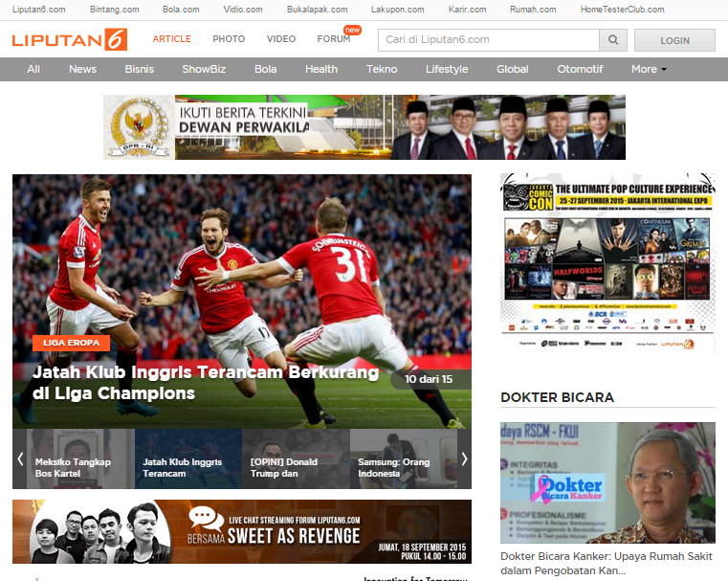The width and height of the screenshot is (728, 581).
Task: Visit Bintang.com top link
Action: (115, 10)
